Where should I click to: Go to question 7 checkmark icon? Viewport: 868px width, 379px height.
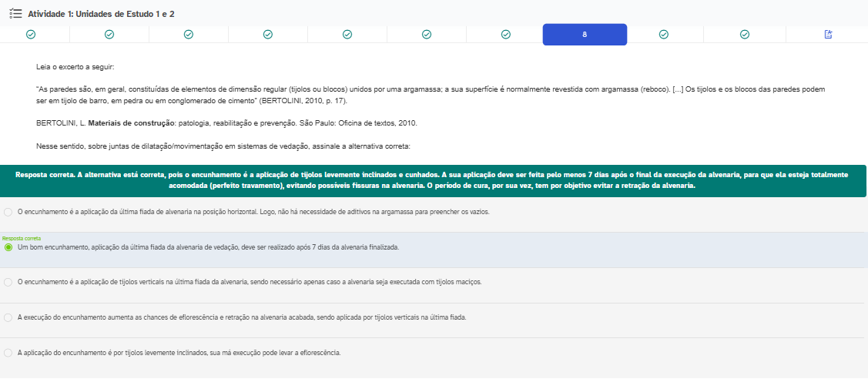[x=506, y=35]
